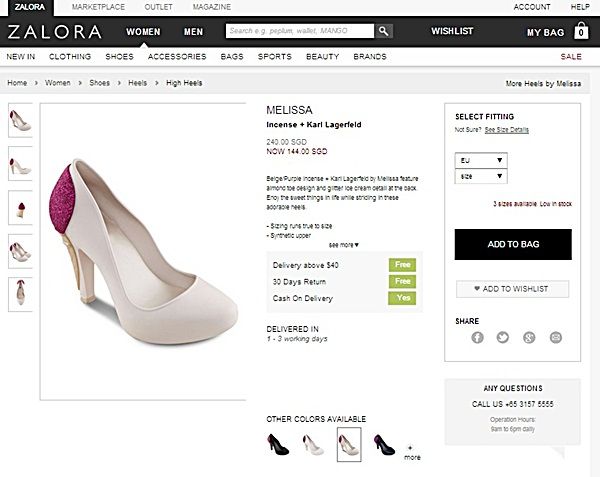Click ADD TO BAG button

(513, 244)
